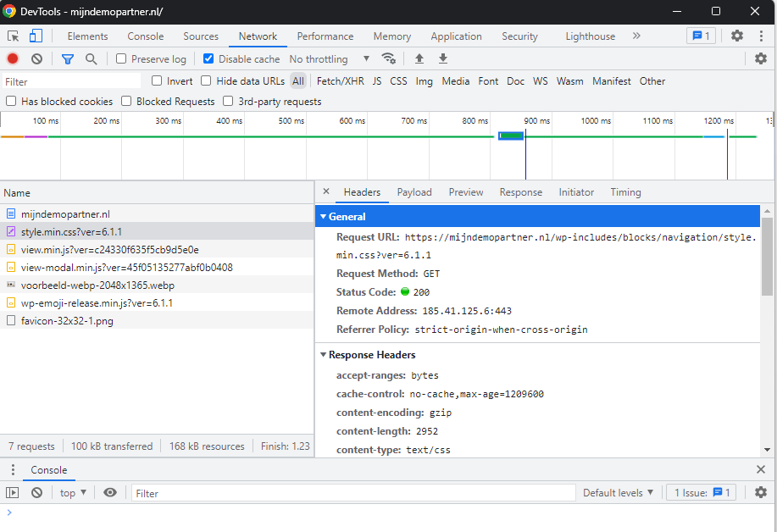This screenshot has height=532, width=777.
Task: Check Blocked Requests option
Action: coord(126,101)
